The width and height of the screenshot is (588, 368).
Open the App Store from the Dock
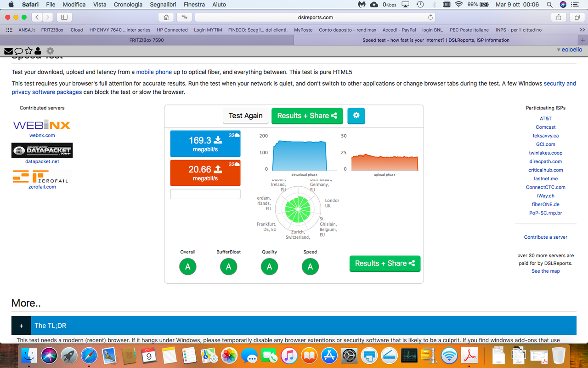coord(329,356)
